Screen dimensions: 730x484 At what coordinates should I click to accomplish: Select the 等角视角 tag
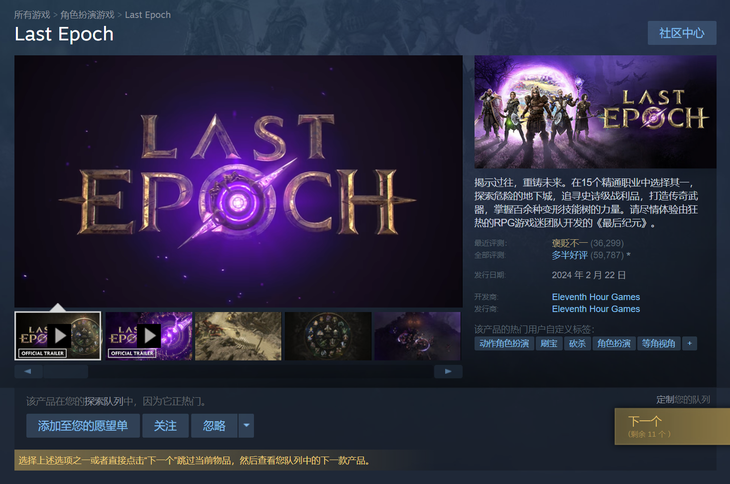(659, 343)
